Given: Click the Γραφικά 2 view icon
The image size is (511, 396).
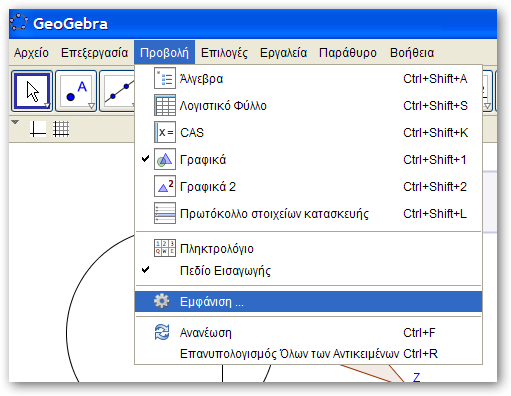Looking at the screenshot, I should [165, 186].
